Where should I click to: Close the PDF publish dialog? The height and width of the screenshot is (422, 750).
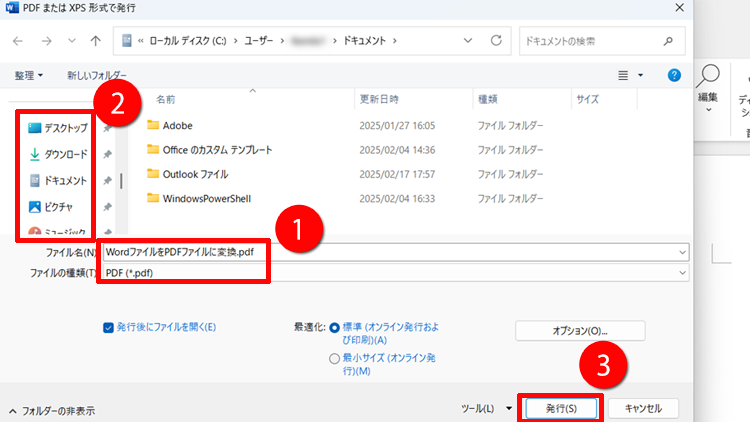tap(680, 8)
